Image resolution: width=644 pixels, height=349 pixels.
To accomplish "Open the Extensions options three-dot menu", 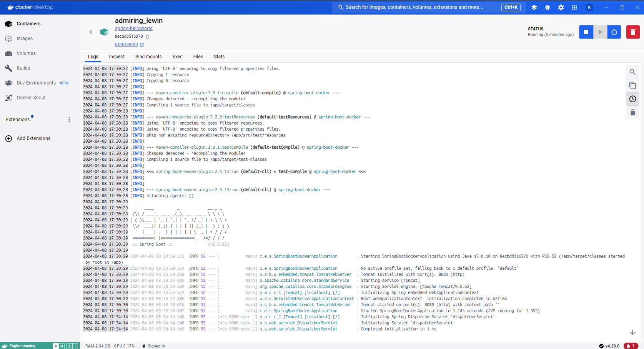I will tap(69, 120).
